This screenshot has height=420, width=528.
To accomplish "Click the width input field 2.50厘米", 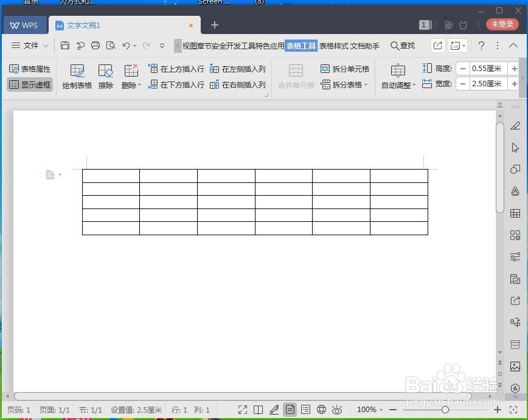I will [488, 84].
